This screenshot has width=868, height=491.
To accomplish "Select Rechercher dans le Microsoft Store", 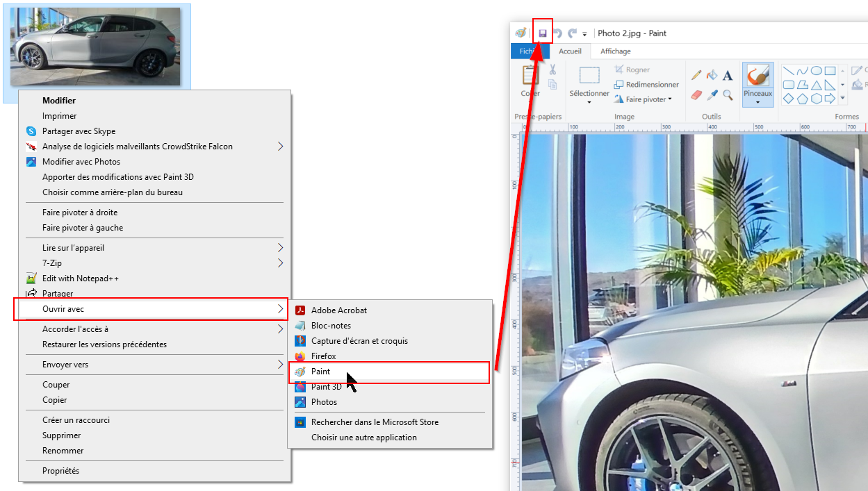I will point(390,422).
